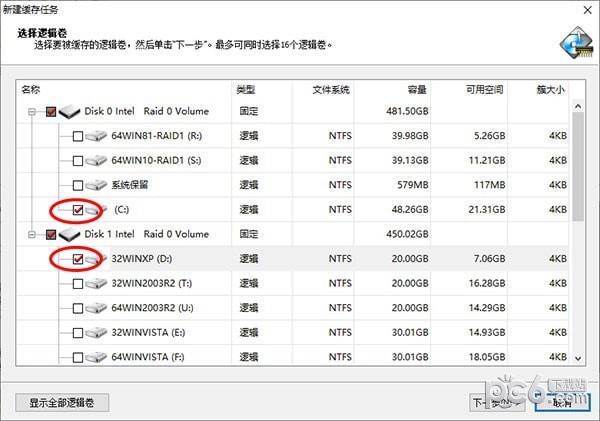This screenshot has width=600, height=421.
Task: Toggle the Disk 0 Intel checkbox
Action: 51,112
